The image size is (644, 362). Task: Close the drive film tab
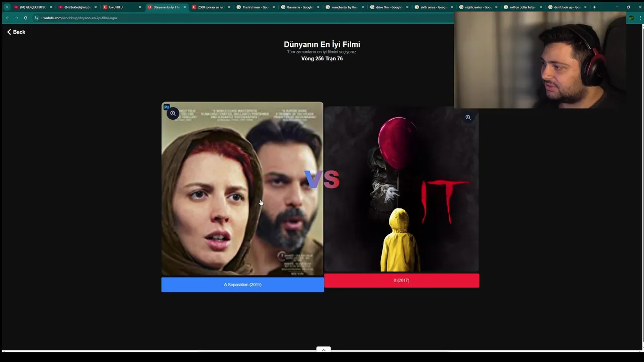(x=407, y=7)
